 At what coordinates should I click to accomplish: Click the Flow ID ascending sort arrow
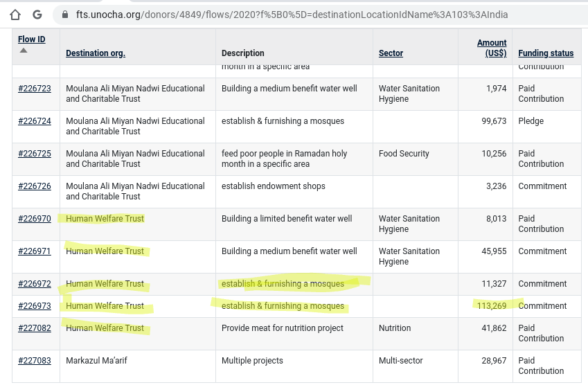[24, 51]
